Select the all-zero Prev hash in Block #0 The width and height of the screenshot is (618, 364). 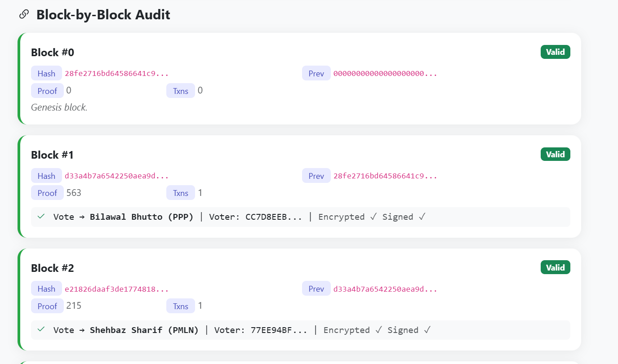click(385, 73)
